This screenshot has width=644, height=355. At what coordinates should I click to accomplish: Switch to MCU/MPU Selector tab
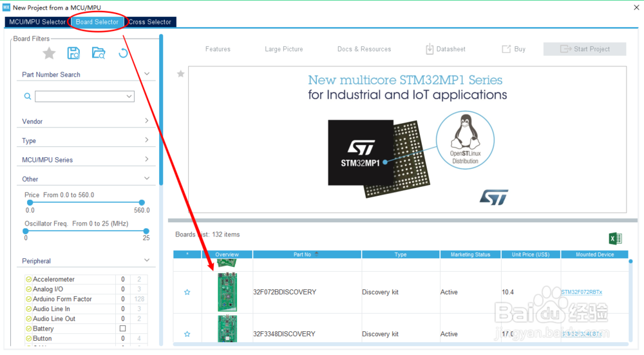click(x=37, y=22)
